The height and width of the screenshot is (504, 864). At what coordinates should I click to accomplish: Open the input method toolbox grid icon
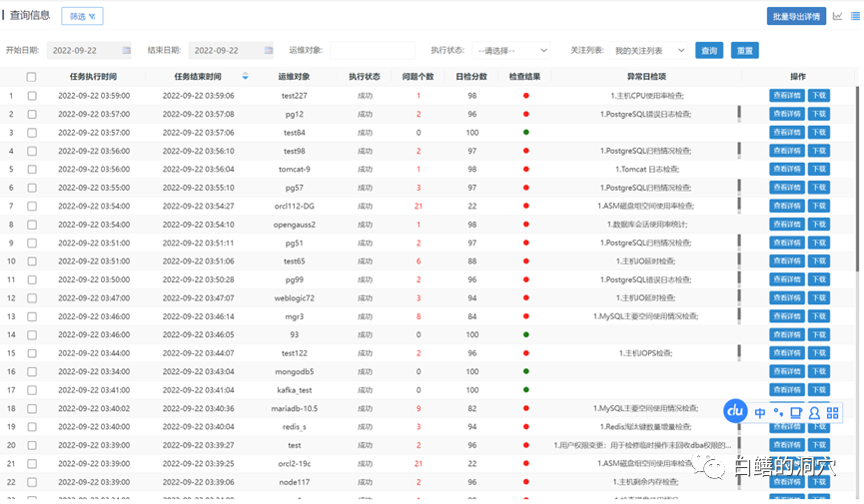(x=832, y=412)
